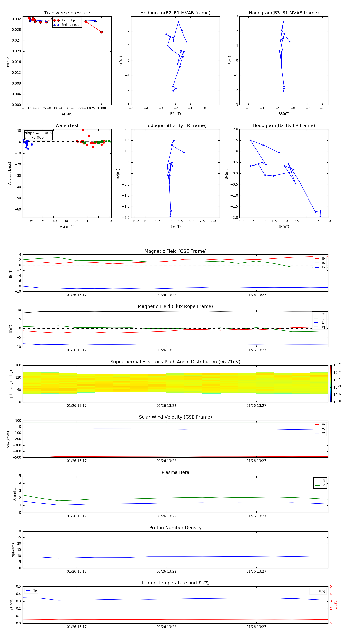The image size is (351, 644).
Task: Click "slope = -0.006" in the WalenTest plot
Action: 38,133
